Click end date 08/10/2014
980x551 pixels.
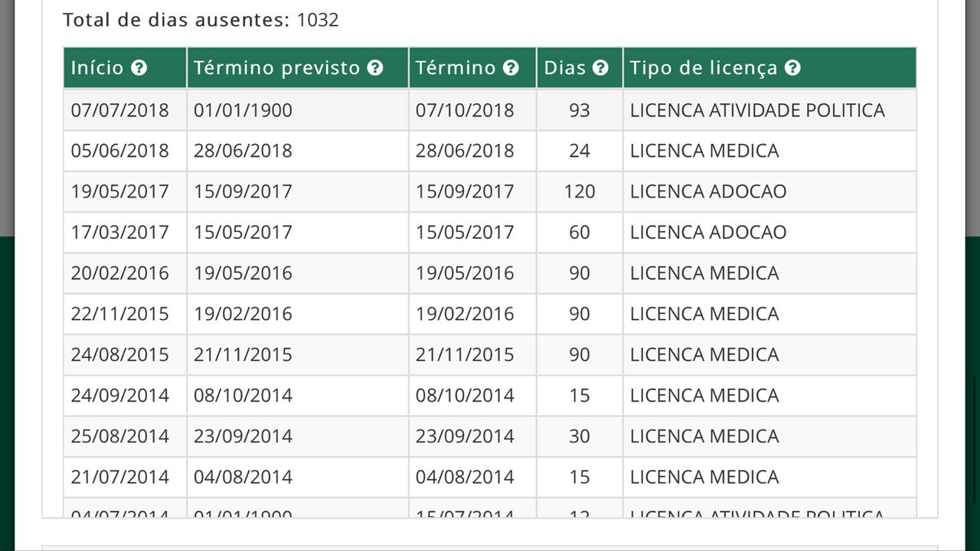465,396
